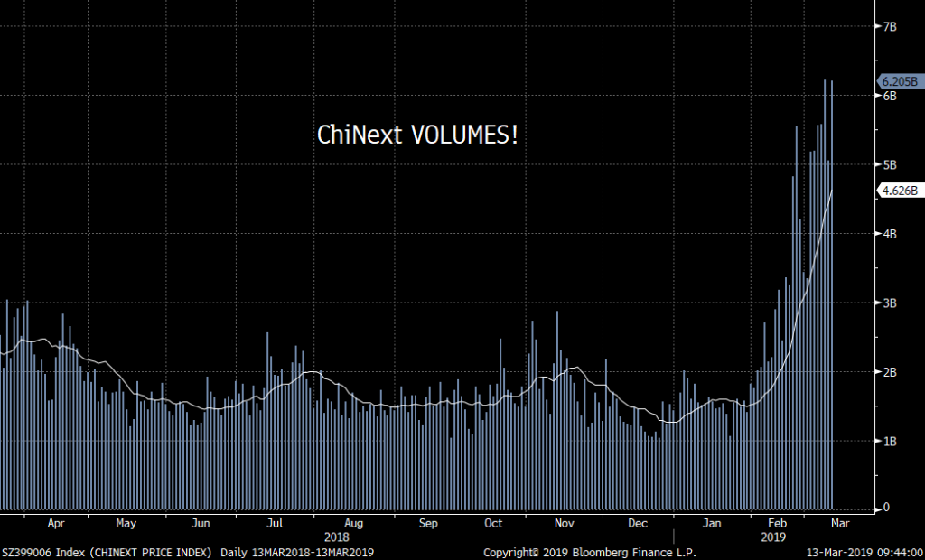Click the 2B y-axis label
The height and width of the screenshot is (560, 925).
point(890,372)
